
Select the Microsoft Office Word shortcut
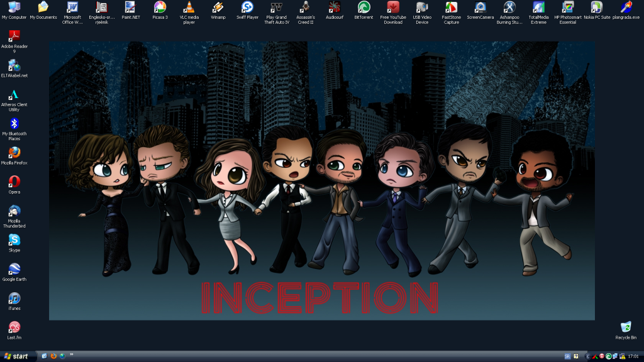pyautogui.click(x=72, y=13)
